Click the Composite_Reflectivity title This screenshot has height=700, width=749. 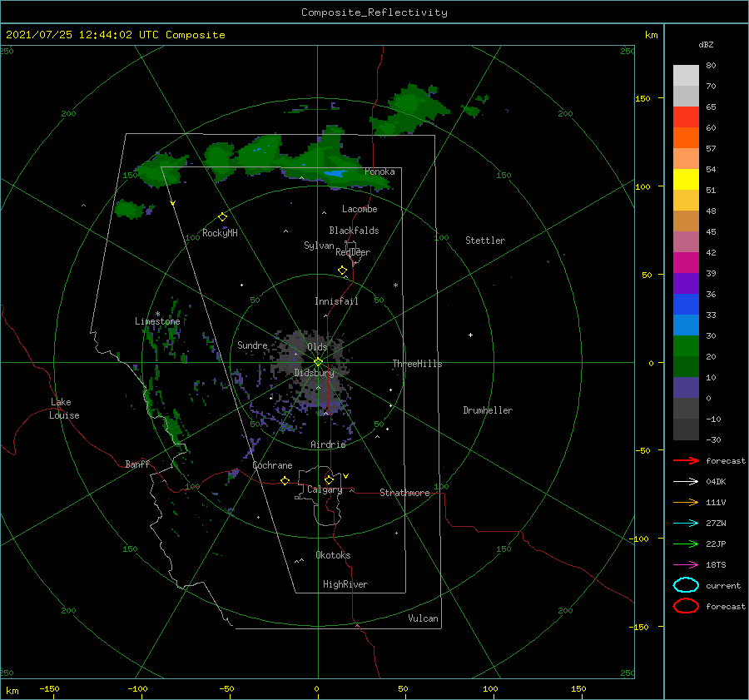[374, 12]
